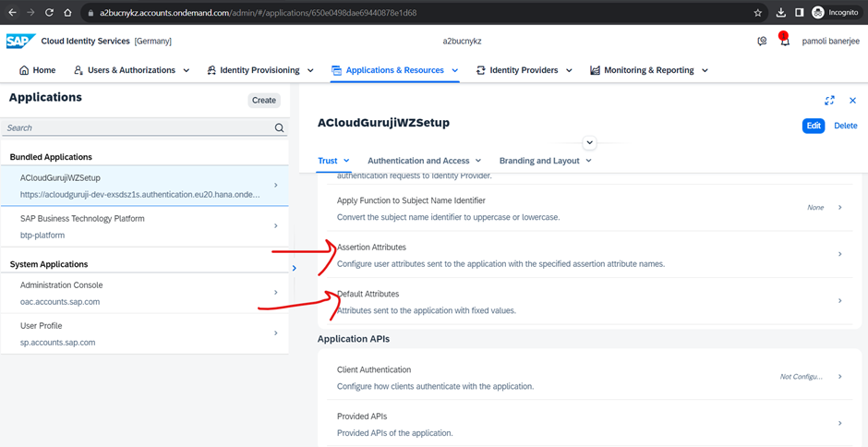The height and width of the screenshot is (447, 868).
Task: Click the search magnifier icon in Applications
Action: click(279, 128)
